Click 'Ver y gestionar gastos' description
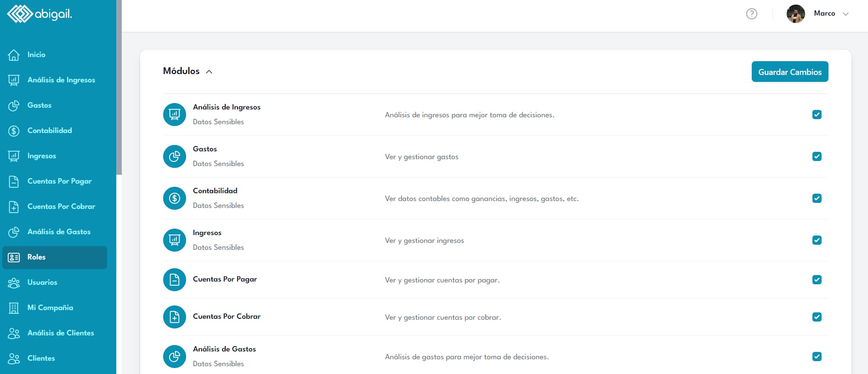 (x=422, y=157)
